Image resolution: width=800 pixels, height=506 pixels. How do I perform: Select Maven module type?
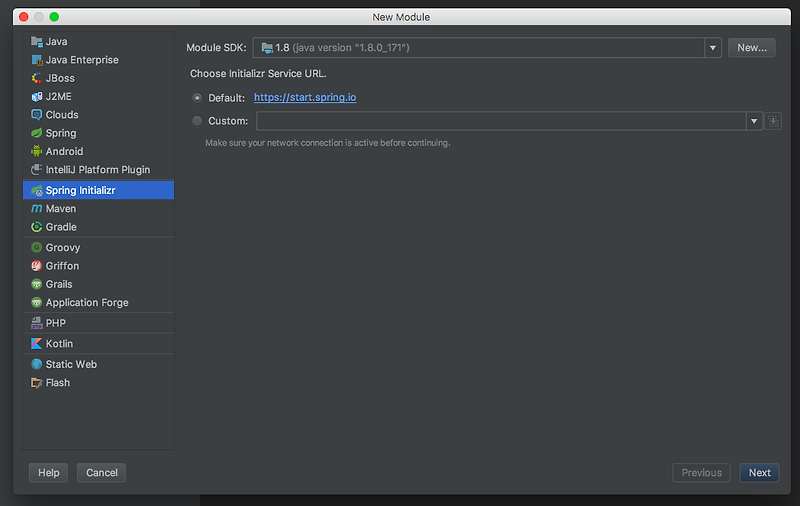click(x=98, y=209)
